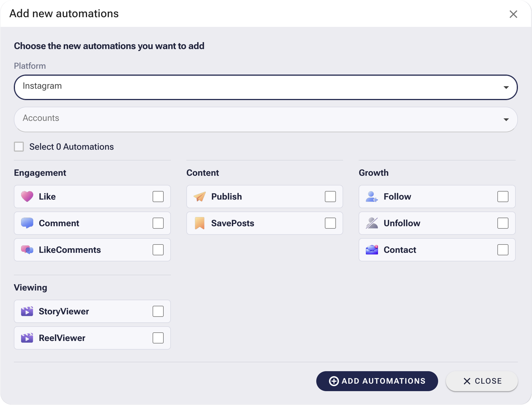This screenshot has height=405, width=532.
Task: Click the Contact label text
Action: coord(400,250)
